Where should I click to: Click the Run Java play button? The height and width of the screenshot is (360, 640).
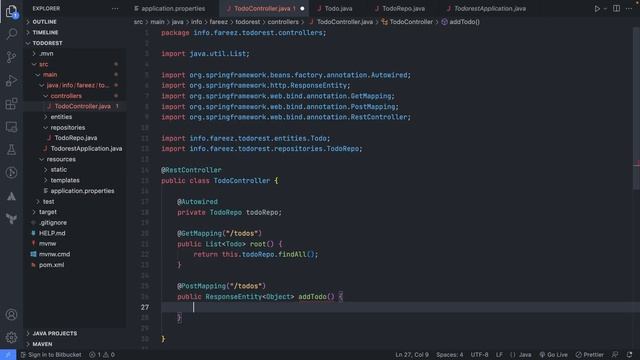pyautogui.click(x=597, y=9)
